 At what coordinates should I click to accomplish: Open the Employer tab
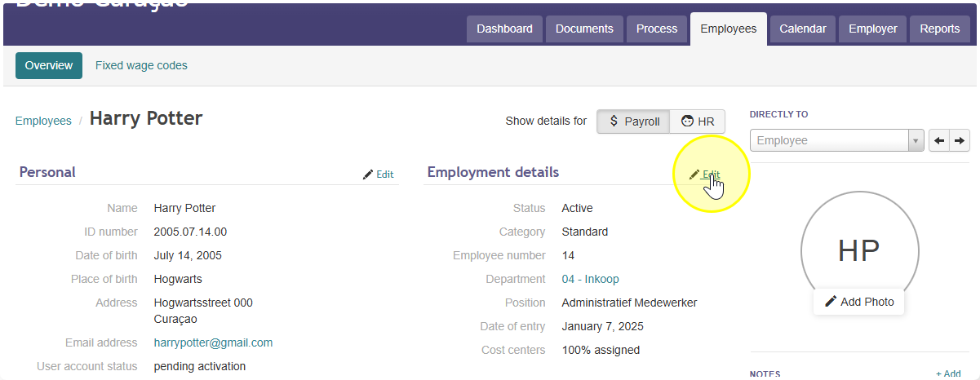[872, 29]
